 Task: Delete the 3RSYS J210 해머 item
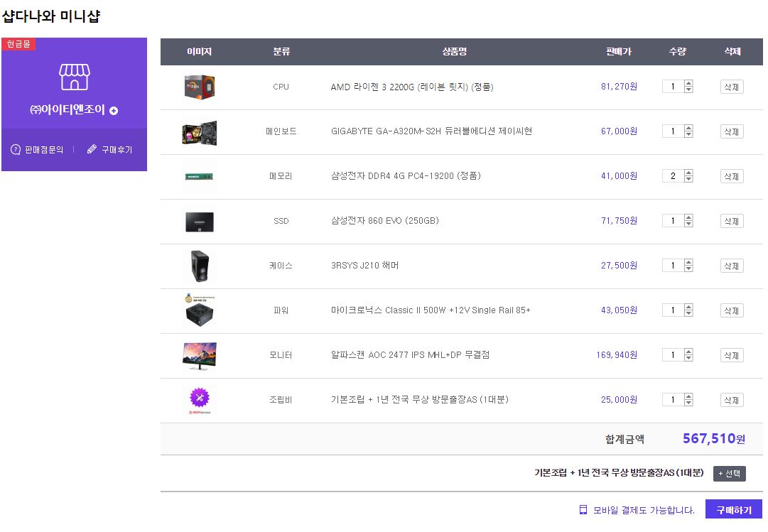point(732,266)
